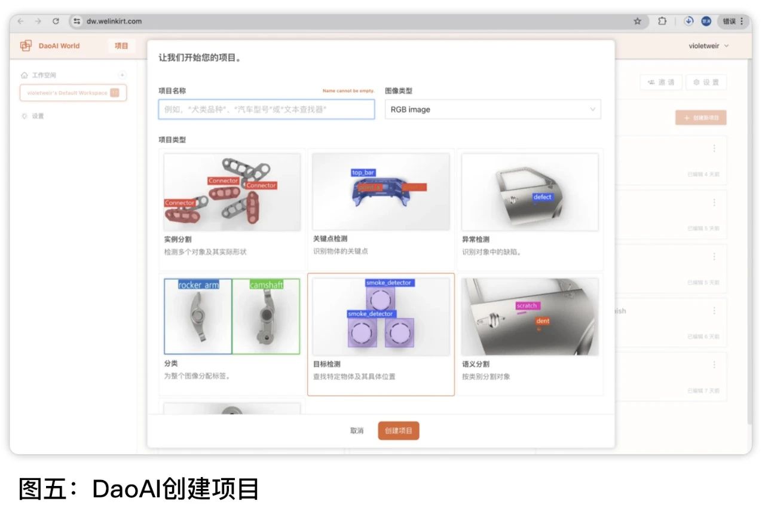The height and width of the screenshot is (532, 765).
Task: Click 取消 to cancel the dialog
Action: coord(357,430)
